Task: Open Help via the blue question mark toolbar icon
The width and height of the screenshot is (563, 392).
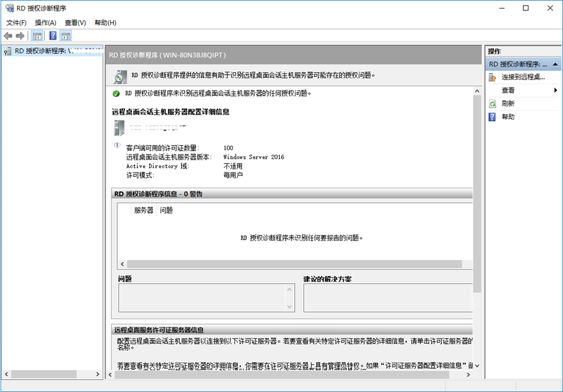Action: pyautogui.click(x=51, y=35)
